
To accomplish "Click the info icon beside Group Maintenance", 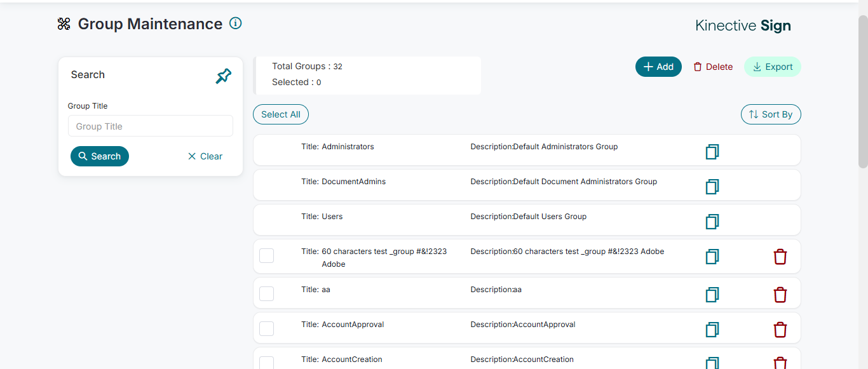I will coord(235,23).
